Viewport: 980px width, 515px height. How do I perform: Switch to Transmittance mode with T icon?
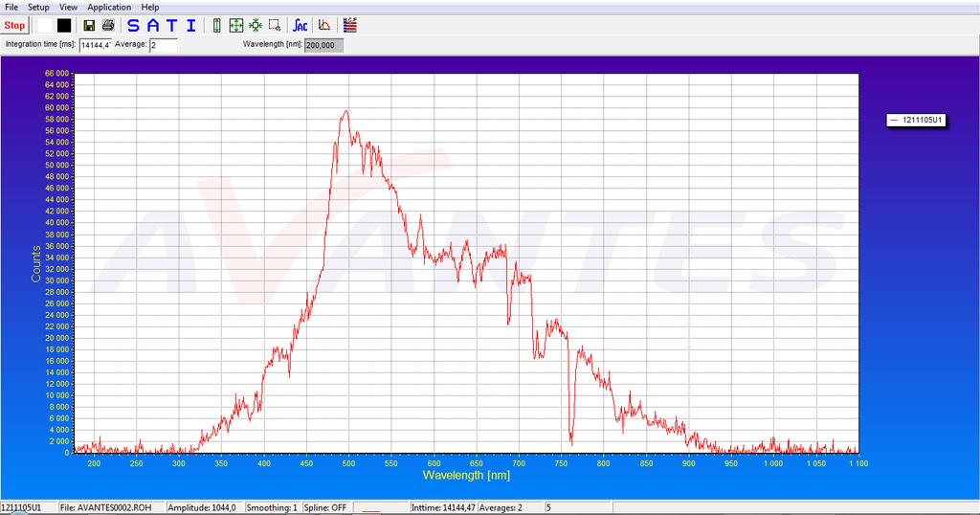click(172, 26)
